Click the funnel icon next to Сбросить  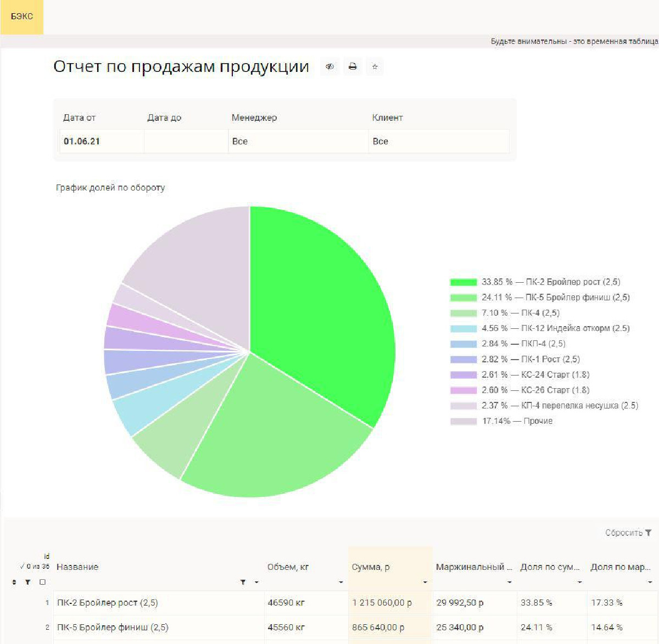[649, 533]
